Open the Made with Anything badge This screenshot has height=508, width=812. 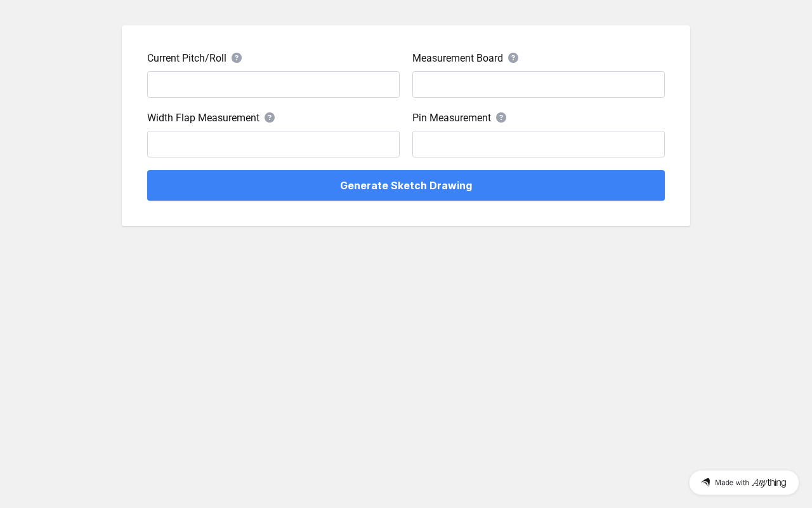[x=743, y=483]
